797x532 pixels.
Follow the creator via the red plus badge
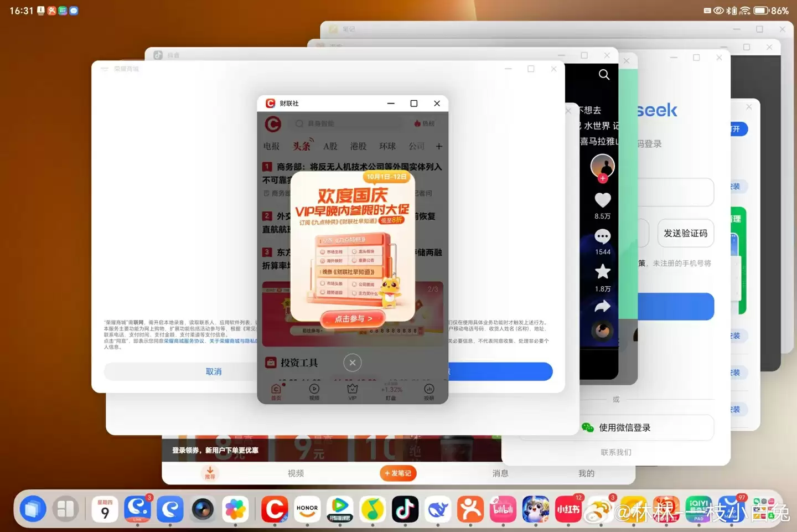[603, 178]
